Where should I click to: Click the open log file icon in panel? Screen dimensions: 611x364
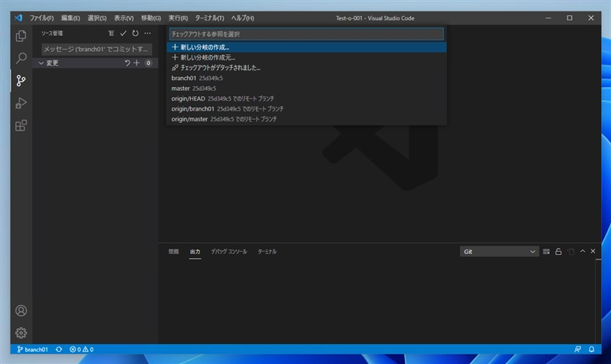click(571, 252)
